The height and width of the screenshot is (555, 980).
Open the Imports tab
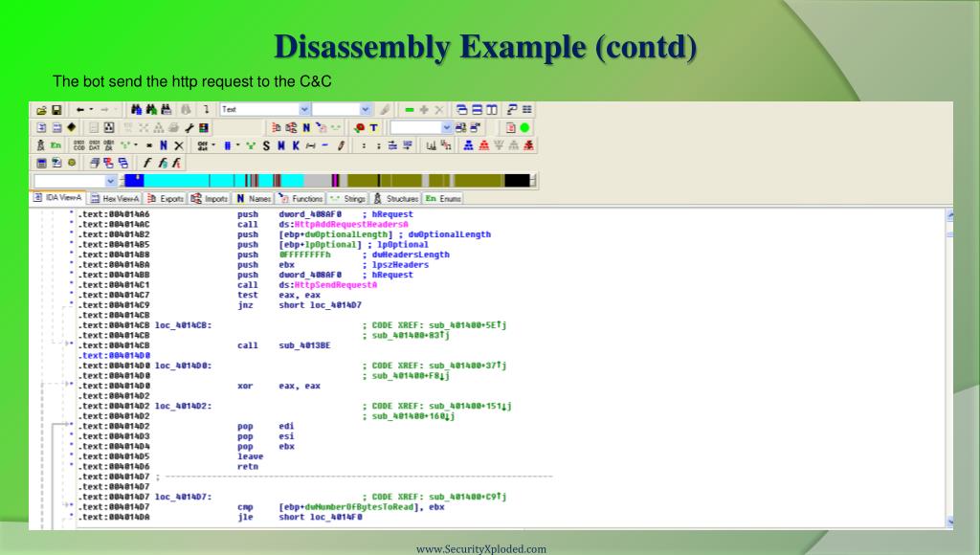pyautogui.click(x=210, y=199)
